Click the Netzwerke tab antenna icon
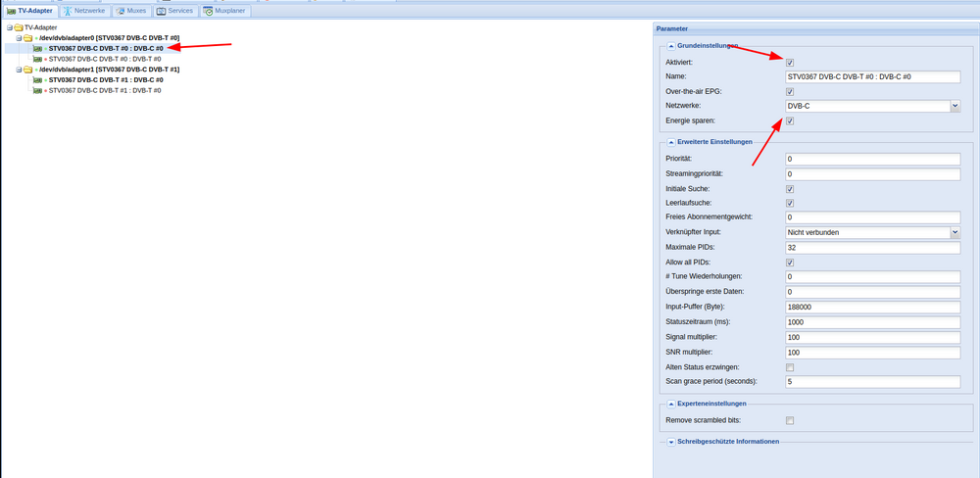980x478 pixels. (68, 11)
